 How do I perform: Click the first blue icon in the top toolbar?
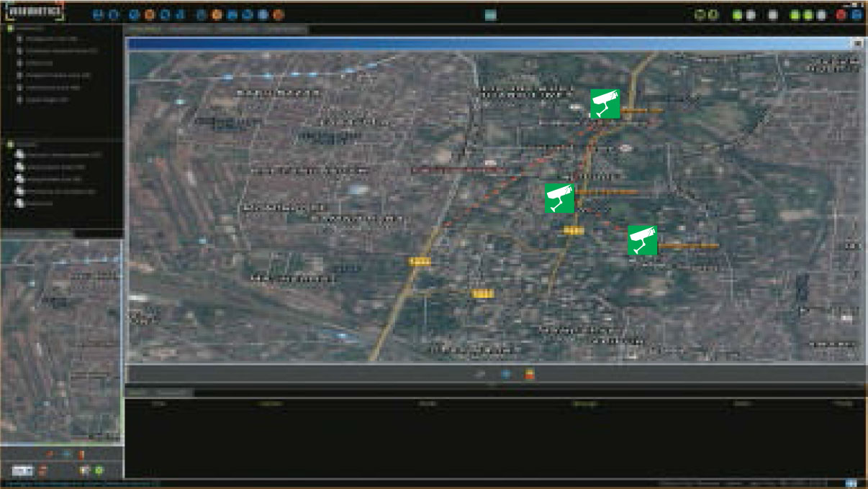(x=98, y=14)
